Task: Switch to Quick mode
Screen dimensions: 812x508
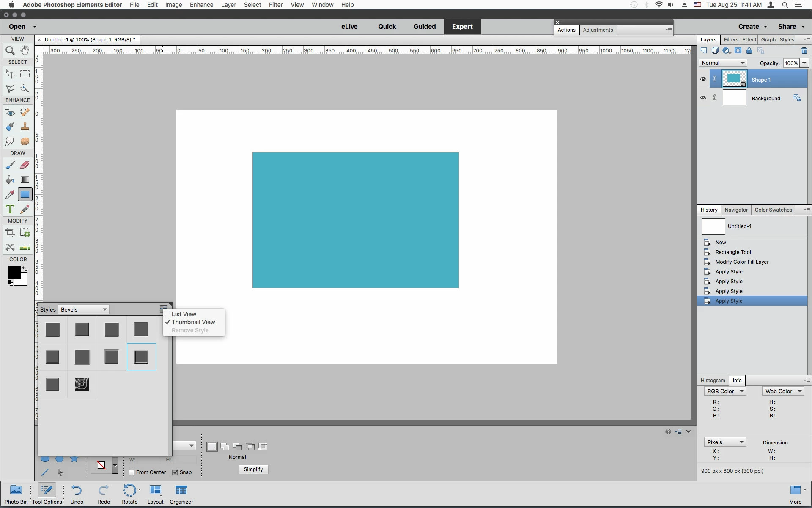Action: click(x=387, y=27)
